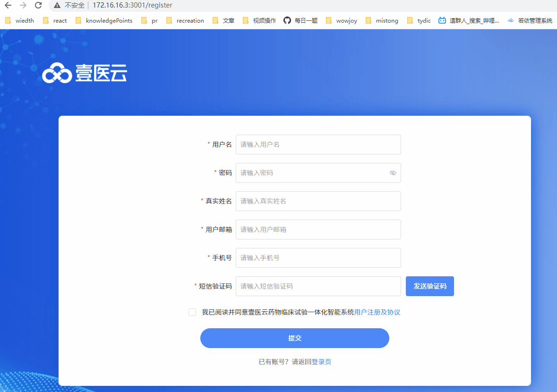Click the browser back arrow
Image resolution: width=557 pixels, height=392 pixels.
9,7
